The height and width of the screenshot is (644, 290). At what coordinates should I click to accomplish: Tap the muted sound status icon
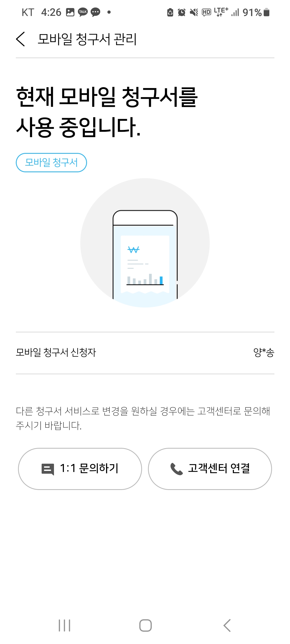point(194,12)
